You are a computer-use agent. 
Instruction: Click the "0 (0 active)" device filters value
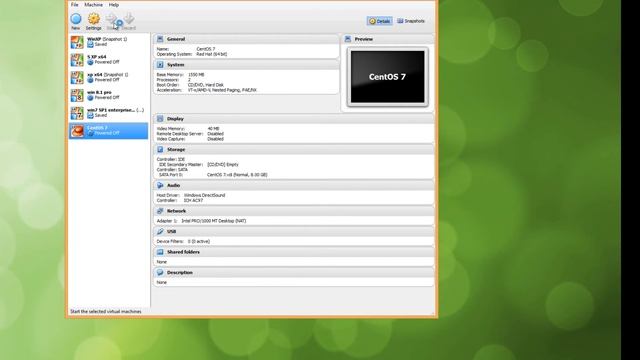click(199, 241)
